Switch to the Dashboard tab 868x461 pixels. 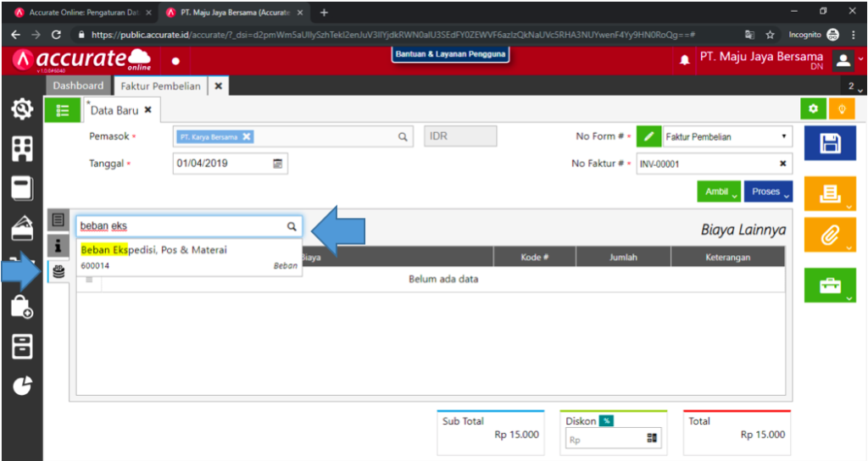point(78,86)
